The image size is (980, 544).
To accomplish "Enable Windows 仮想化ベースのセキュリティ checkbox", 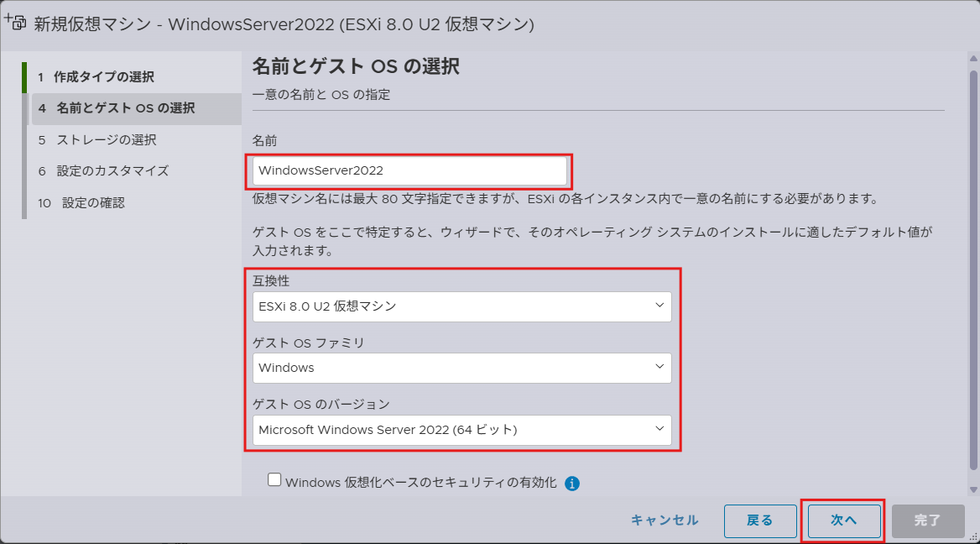I will point(274,479).
